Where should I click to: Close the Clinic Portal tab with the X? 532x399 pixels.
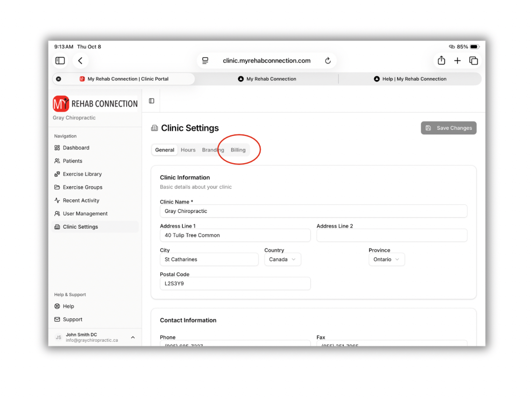59,79
